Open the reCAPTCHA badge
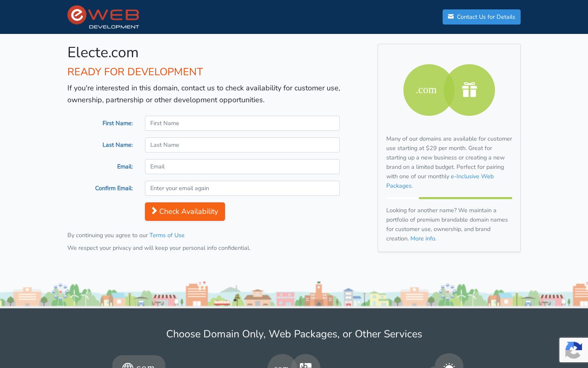 click(574, 350)
